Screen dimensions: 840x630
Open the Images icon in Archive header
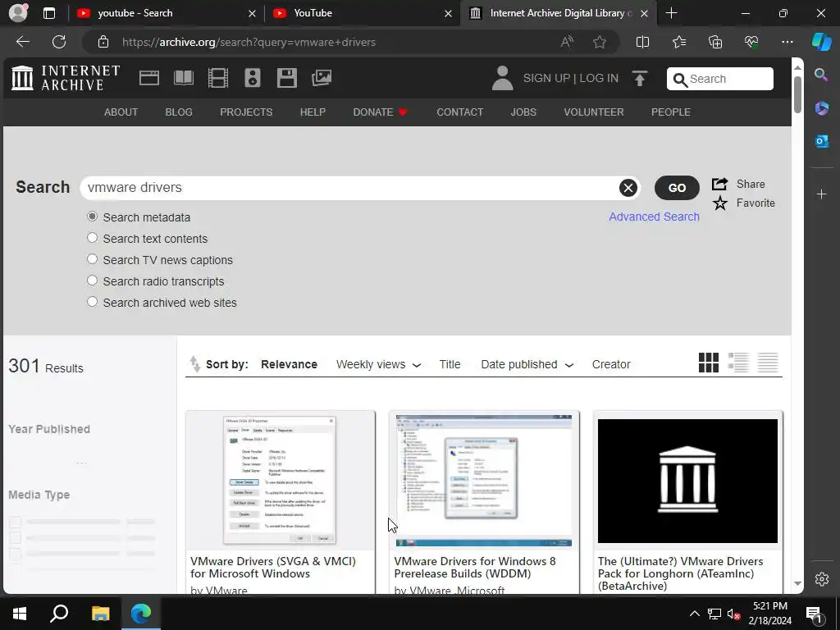[322, 78]
